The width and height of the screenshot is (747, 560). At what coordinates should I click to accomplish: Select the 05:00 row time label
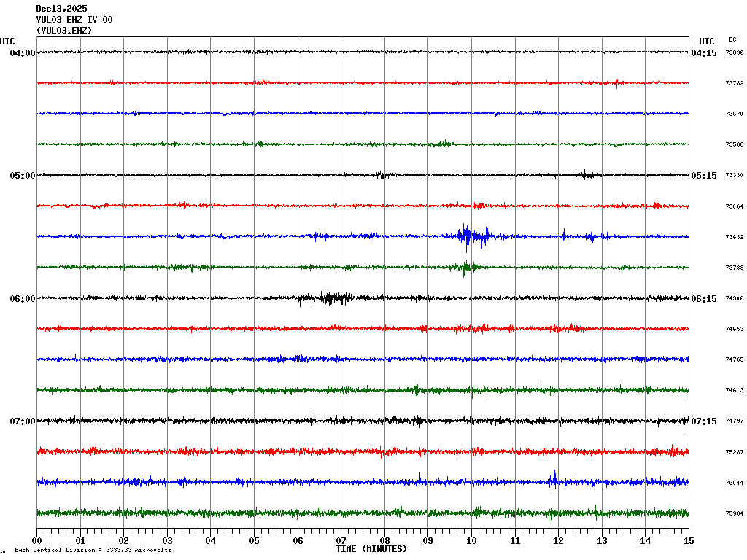pyautogui.click(x=22, y=176)
